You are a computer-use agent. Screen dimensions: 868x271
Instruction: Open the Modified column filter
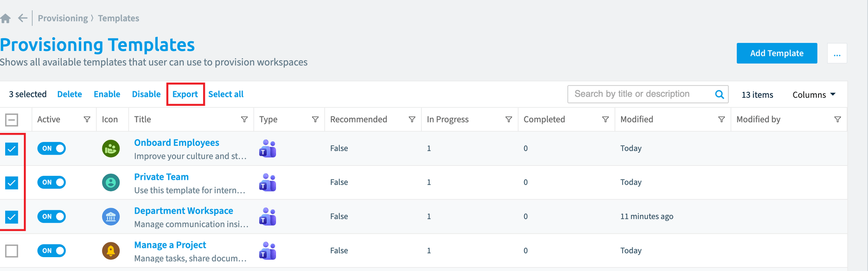pyautogui.click(x=721, y=119)
